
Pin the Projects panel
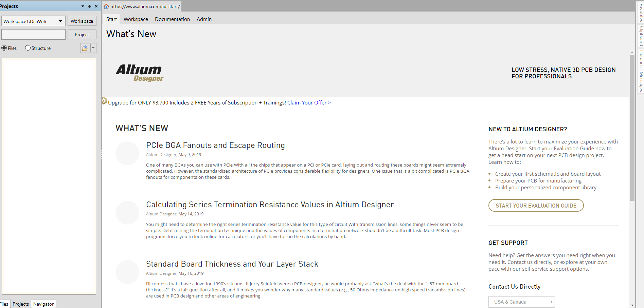pyautogui.click(x=89, y=6)
